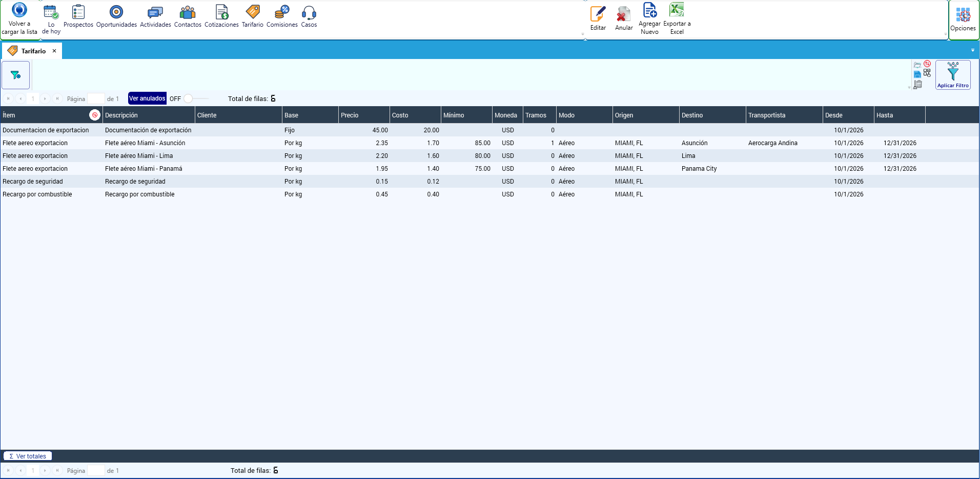This screenshot has height=479, width=980.
Task: Open the Comisiones section
Action: coord(282,16)
